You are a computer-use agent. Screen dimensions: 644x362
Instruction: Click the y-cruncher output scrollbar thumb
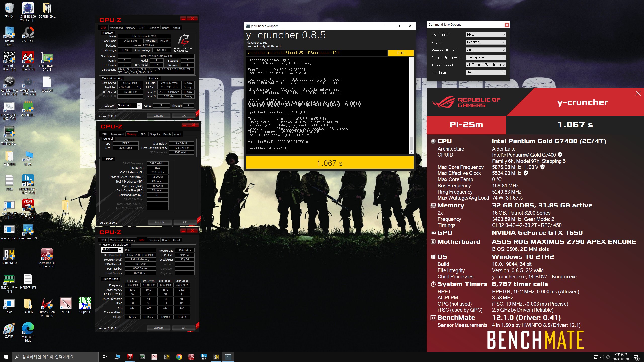pyautogui.click(x=411, y=143)
